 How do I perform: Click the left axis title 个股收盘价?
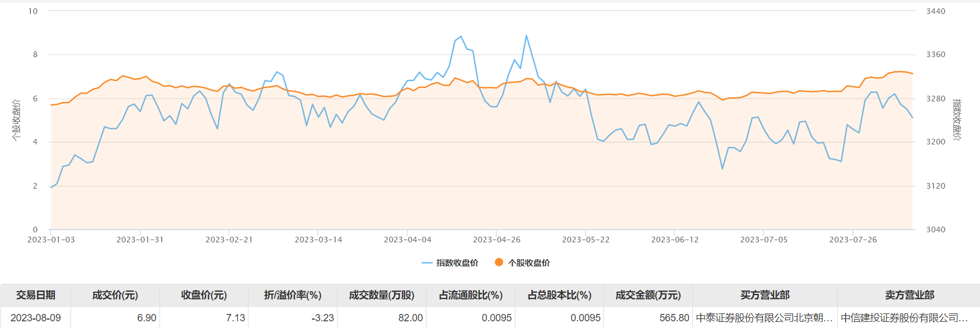[x=16, y=120]
